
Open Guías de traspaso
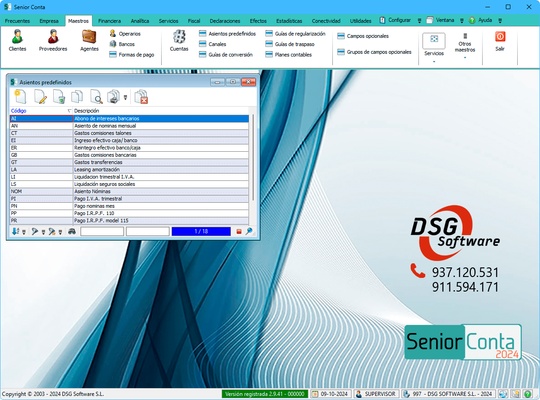coord(290,44)
